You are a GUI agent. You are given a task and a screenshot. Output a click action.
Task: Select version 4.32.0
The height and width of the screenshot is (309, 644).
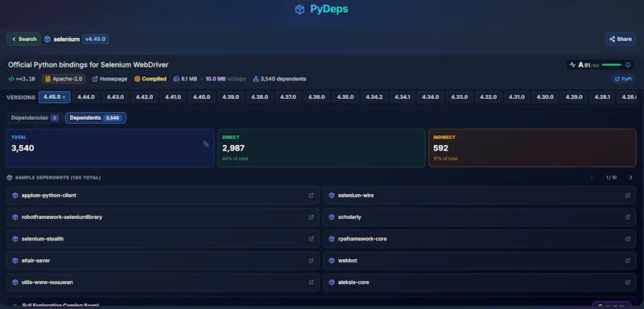[489, 97]
